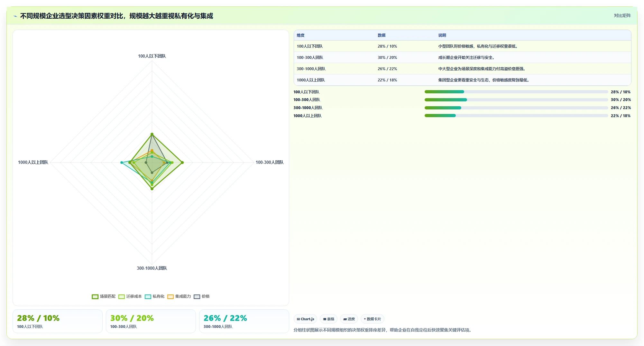
Task: Click table value 22% / 18%
Action: click(x=387, y=80)
